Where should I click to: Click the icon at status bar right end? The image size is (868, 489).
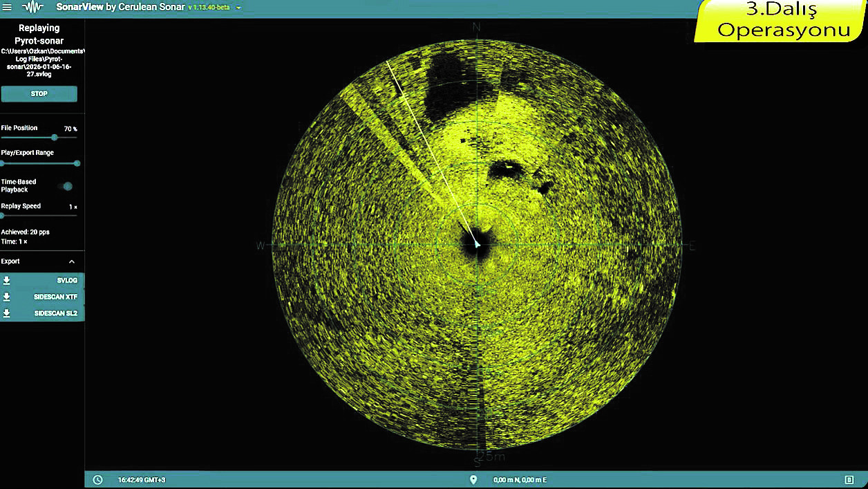(x=849, y=480)
